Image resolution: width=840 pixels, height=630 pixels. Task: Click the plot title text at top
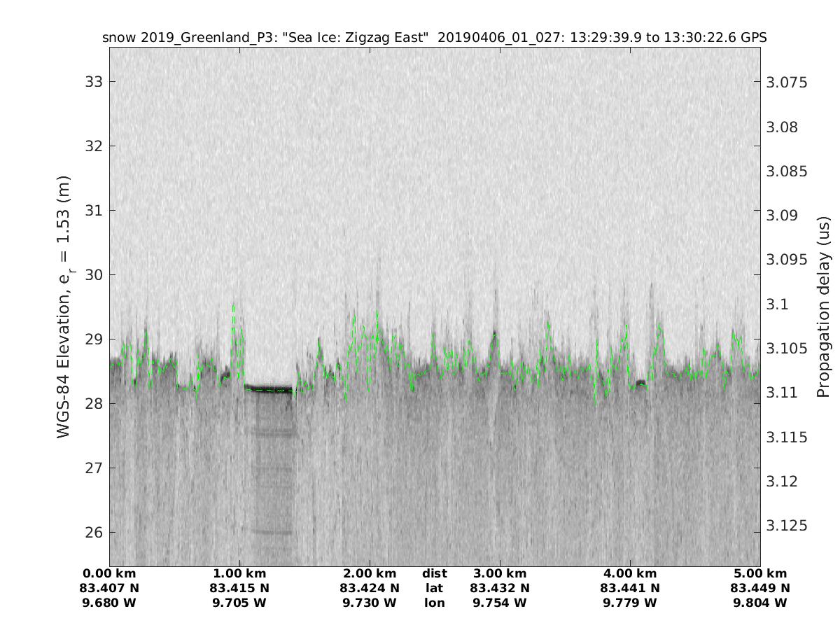(434, 38)
